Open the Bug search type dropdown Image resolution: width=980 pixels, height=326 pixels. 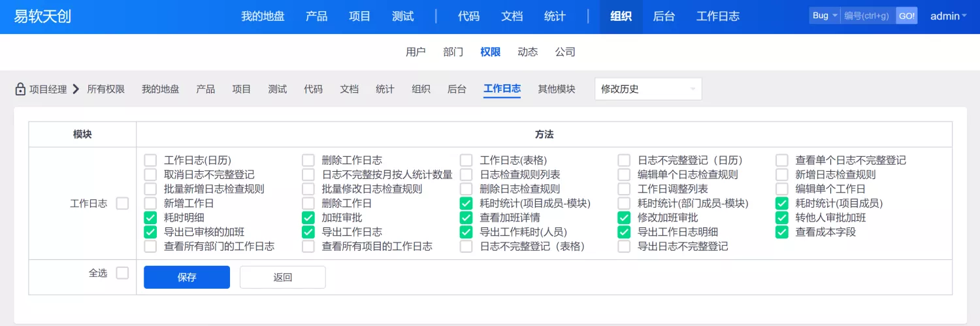[825, 16]
